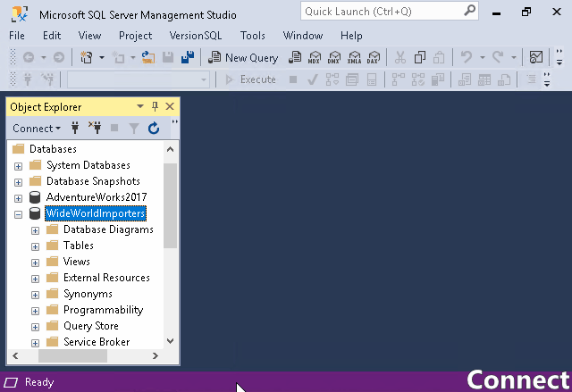Image resolution: width=572 pixels, height=392 pixels.
Task: Click the Database Engine Query icon
Action: click(x=295, y=57)
